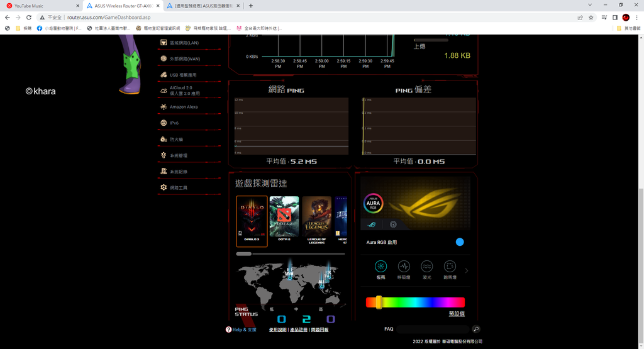Open the 採購 bookmark folder
Screen dimensions: 644x349
pos(23,28)
